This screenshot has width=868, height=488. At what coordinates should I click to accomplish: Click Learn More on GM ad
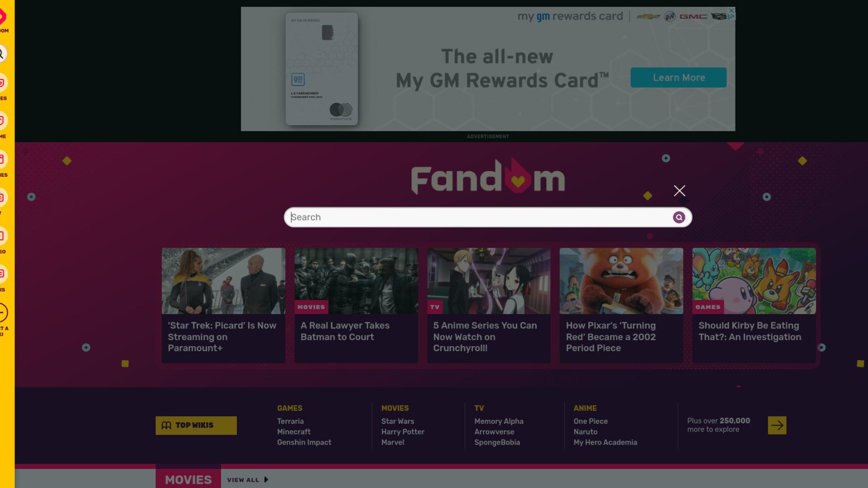tap(679, 78)
